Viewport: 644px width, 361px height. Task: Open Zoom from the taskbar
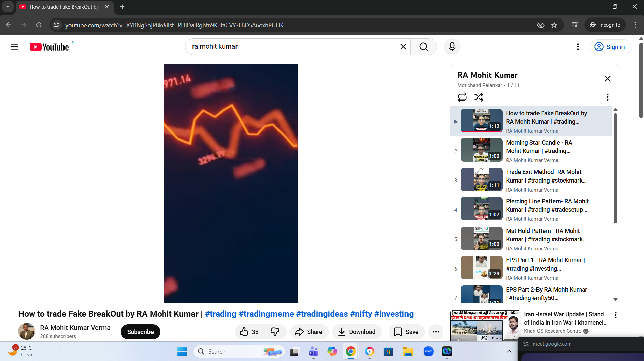[x=428, y=351]
